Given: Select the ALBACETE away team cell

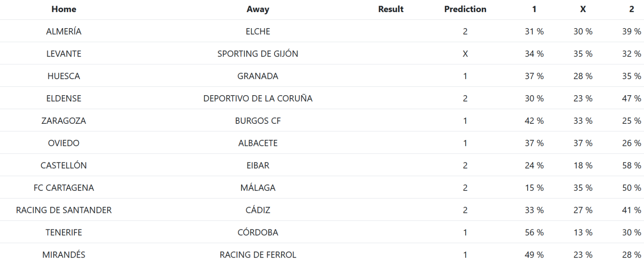Looking at the screenshot, I should pos(258,143).
